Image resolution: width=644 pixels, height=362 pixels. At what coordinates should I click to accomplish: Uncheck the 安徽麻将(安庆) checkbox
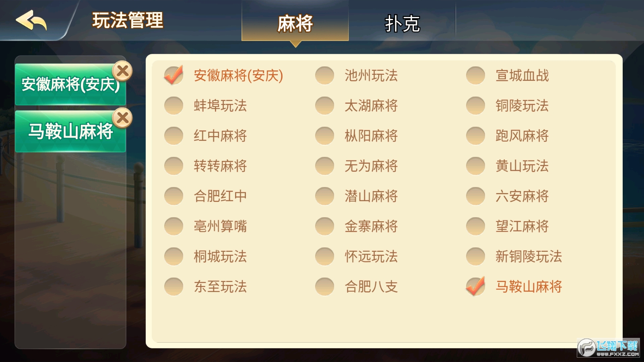pos(174,75)
